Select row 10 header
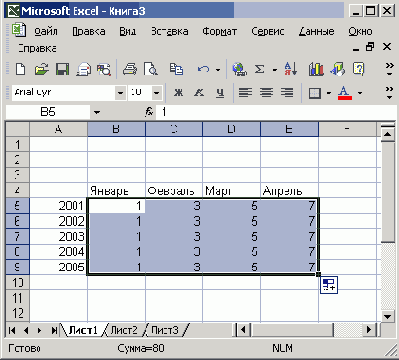 [x=18, y=282]
